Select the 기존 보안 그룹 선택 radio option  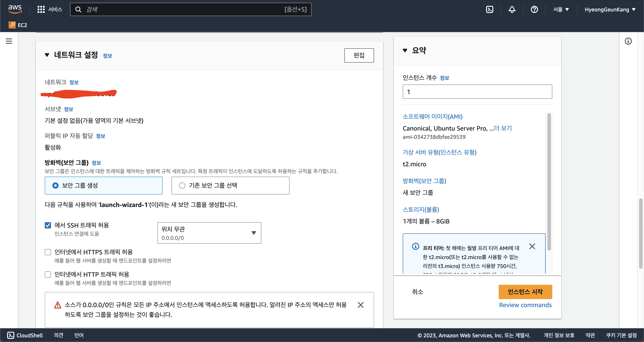pos(182,186)
